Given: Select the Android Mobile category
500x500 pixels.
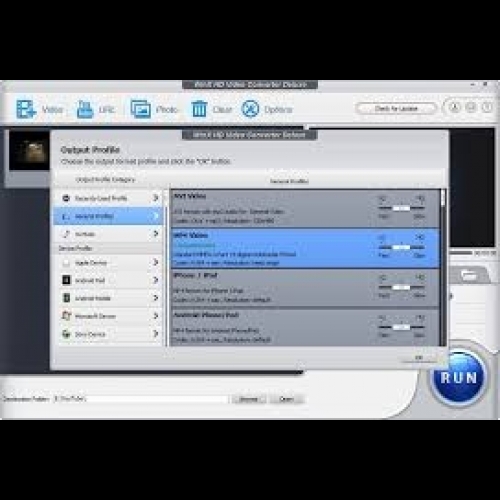Looking at the screenshot, I should coord(108,298).
